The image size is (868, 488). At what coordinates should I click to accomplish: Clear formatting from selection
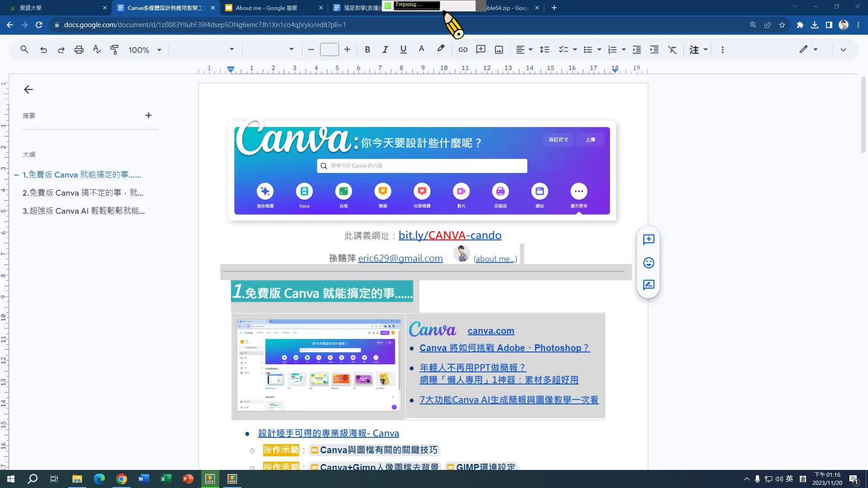pyautogui.click(x=672, y=50)
